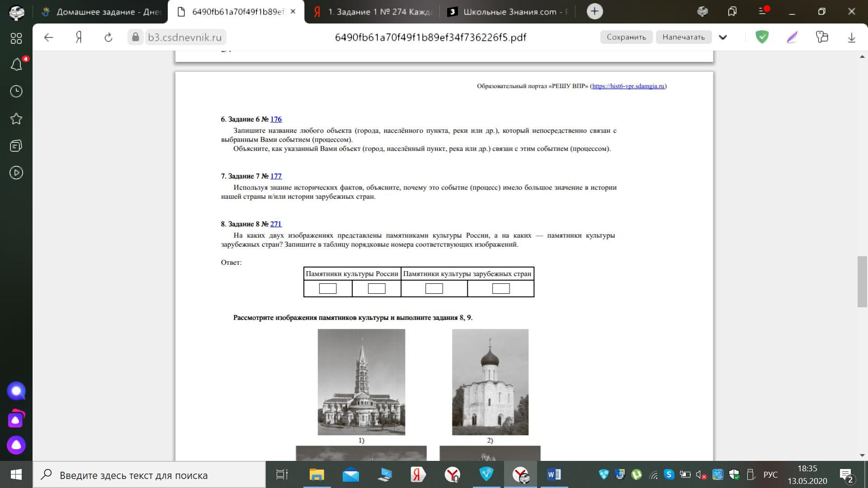Click the scroll up arrow of the PDF

click(862, 56)
